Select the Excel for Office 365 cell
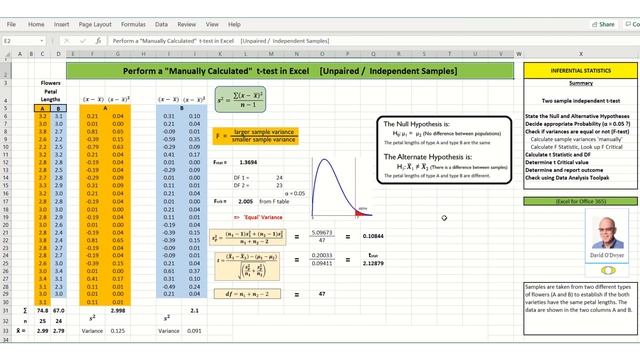This screenshot has width=640, height=360. [580, 201]
